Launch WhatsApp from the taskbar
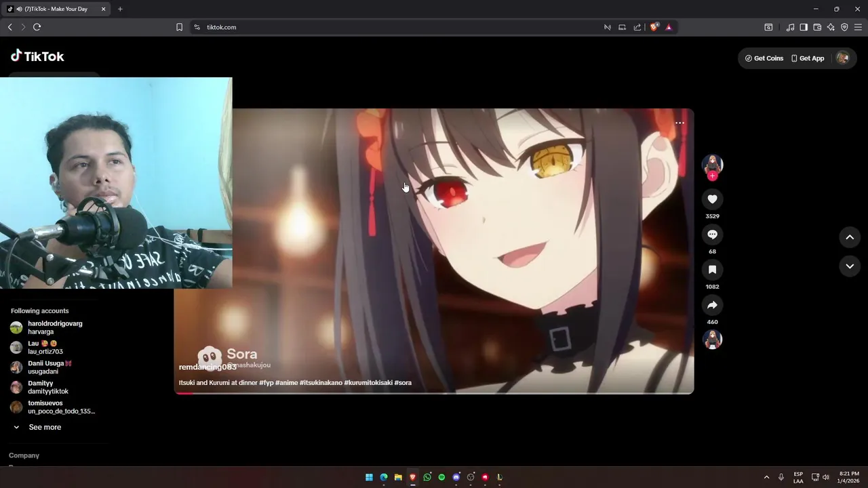Screen dimensions: 868x488 pos(427,477)
